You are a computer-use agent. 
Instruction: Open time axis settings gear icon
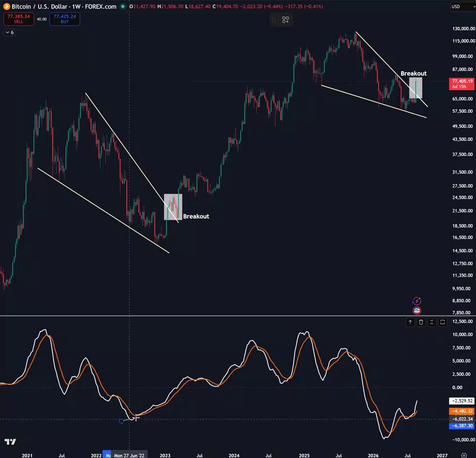point(464,455)
